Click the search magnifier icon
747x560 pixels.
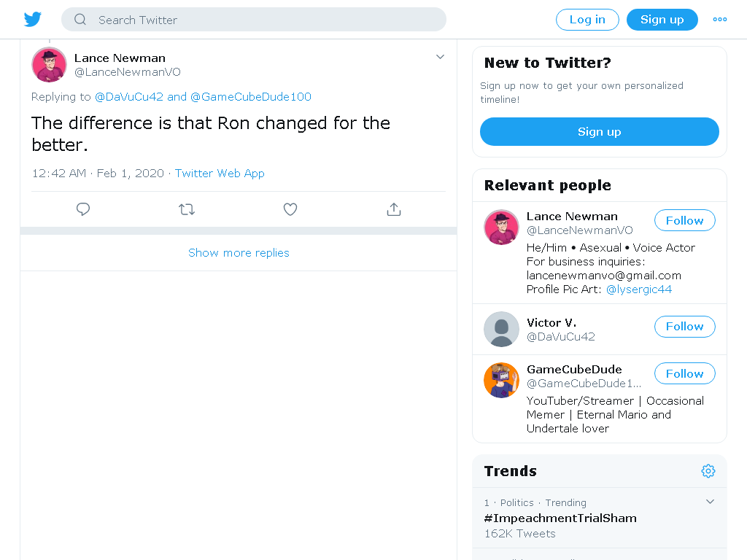80,20
